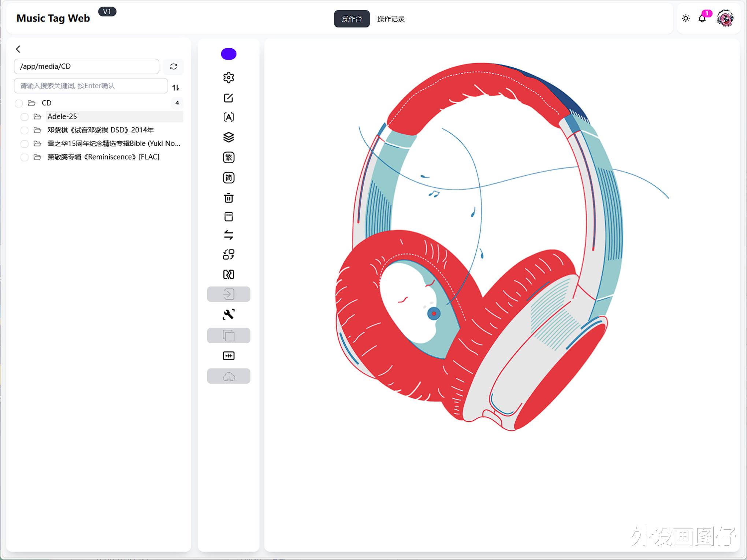Screen dimensions: 747x560
Task: Check the CD root folder checkbox
Action: [x=19, y=103]
